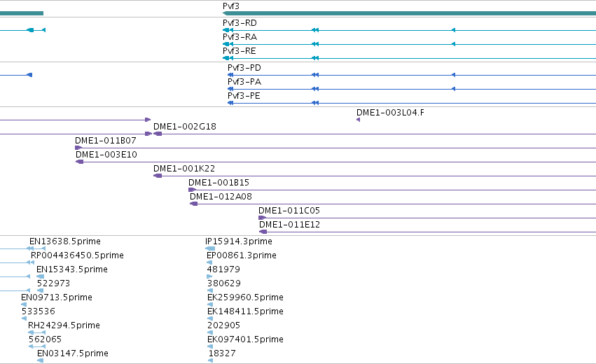The height and width of the screenshot is (364, 596).
Task: Select the DME1-011B07 clone
Action: coord(106,141)
